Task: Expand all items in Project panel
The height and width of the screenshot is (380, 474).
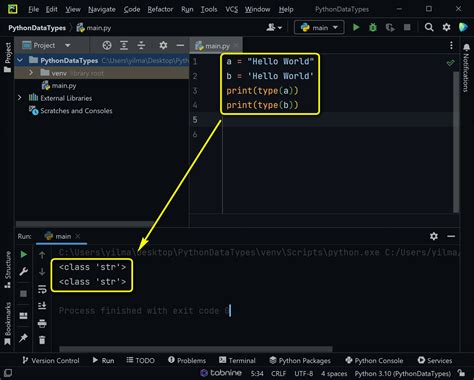Action: 124,45
